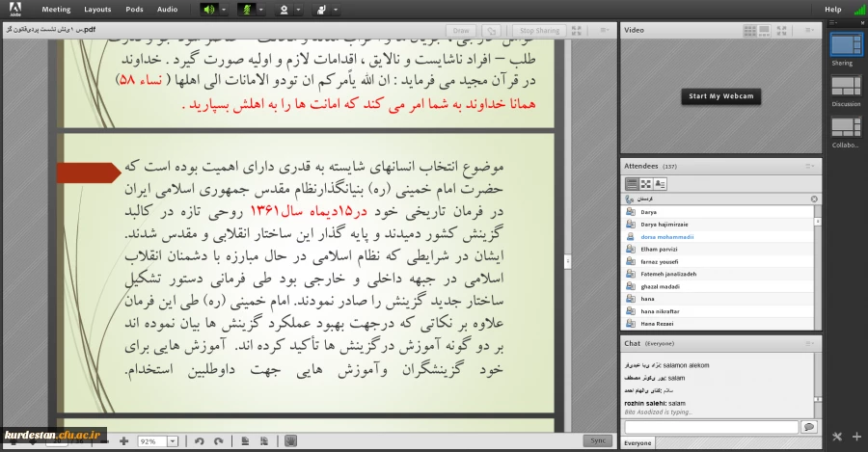Screen dimensions: 868x452
Task: Zoom in with the plus icon
Action: click(x=123, y=440)
